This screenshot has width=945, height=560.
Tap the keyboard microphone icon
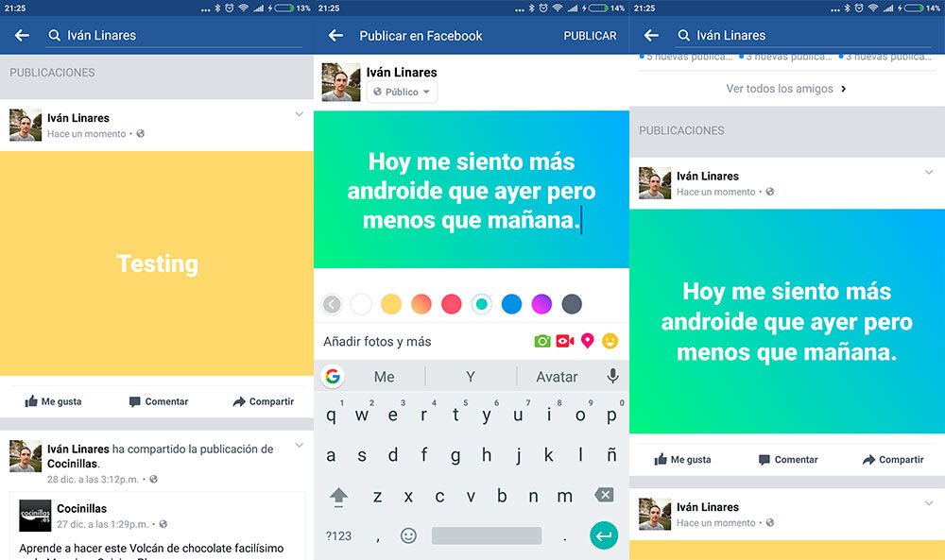[612, 376]
